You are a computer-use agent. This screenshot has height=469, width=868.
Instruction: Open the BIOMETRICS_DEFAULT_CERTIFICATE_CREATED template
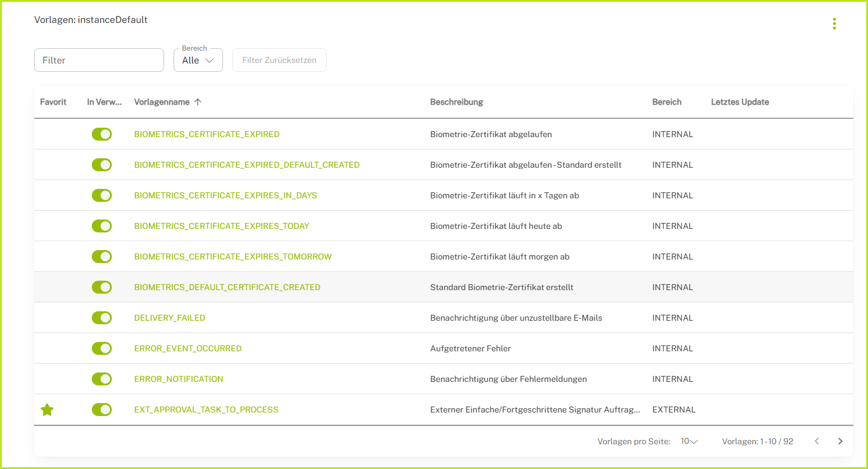227,287
